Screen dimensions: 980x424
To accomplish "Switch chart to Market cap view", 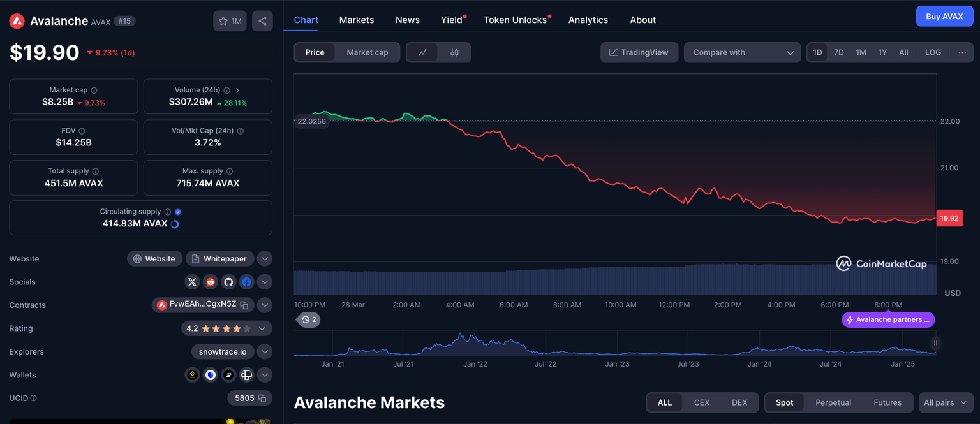I will point(367,52).
